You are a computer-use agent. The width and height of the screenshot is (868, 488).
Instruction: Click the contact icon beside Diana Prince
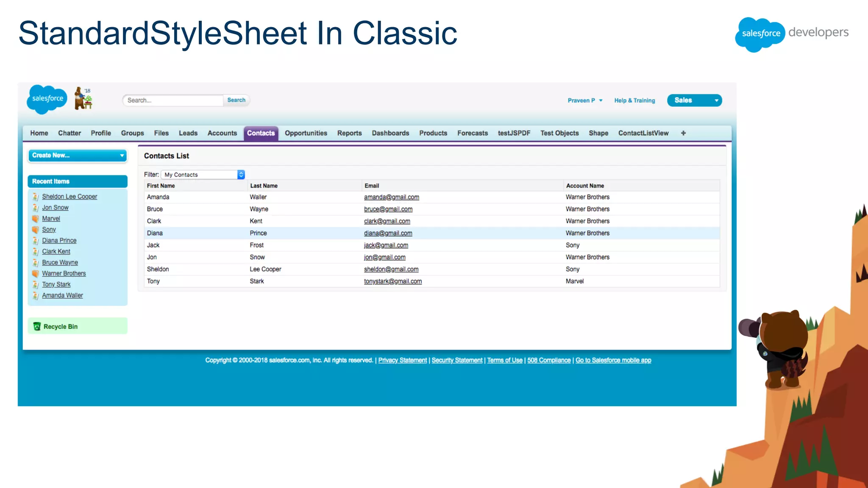pos(36,241)
